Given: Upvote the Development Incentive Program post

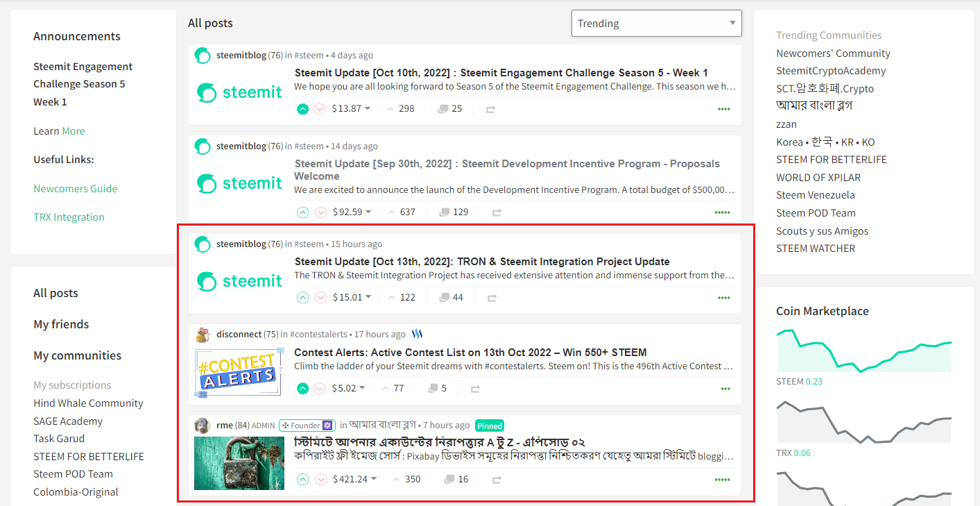Looking at the screenshot, I should (302, 212).
